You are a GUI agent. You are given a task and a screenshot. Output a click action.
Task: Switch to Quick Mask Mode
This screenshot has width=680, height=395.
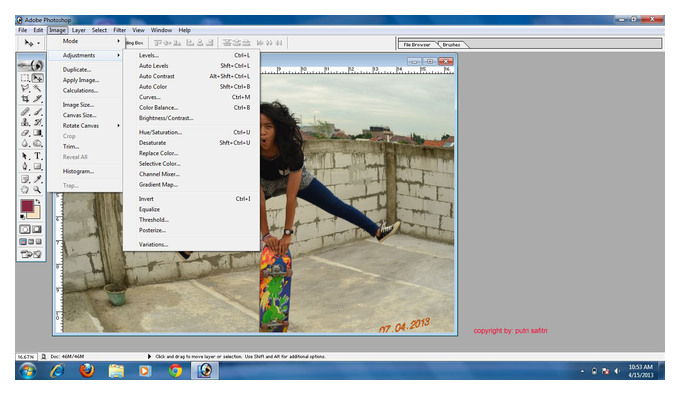pos(37,229)
